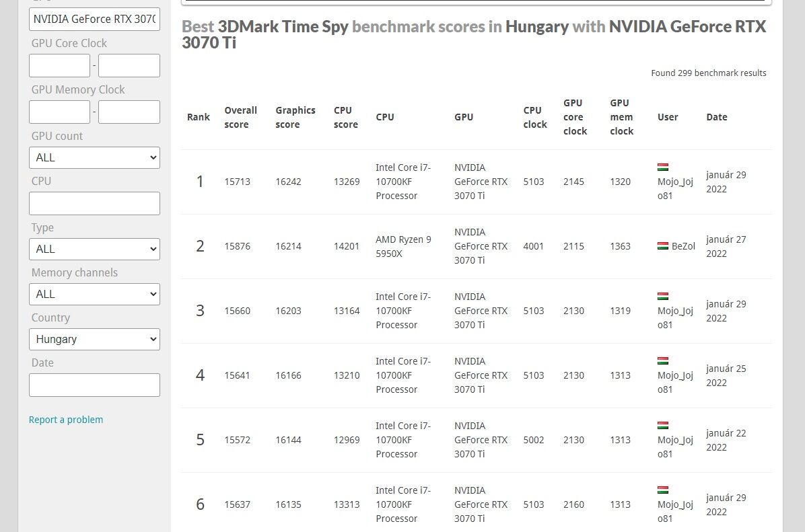This screenshot has width=805, height=532.
Task: Expand the Memory channels dropdown
Action: coord(94,294)
